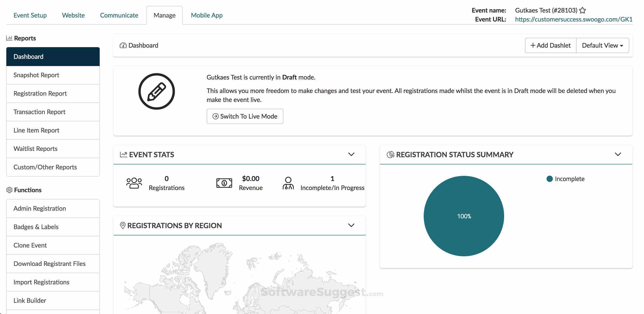Click the Incomplete/In Progress person icon
The width and height of the screenshot is (644, 314).
[x=288, y=183]
